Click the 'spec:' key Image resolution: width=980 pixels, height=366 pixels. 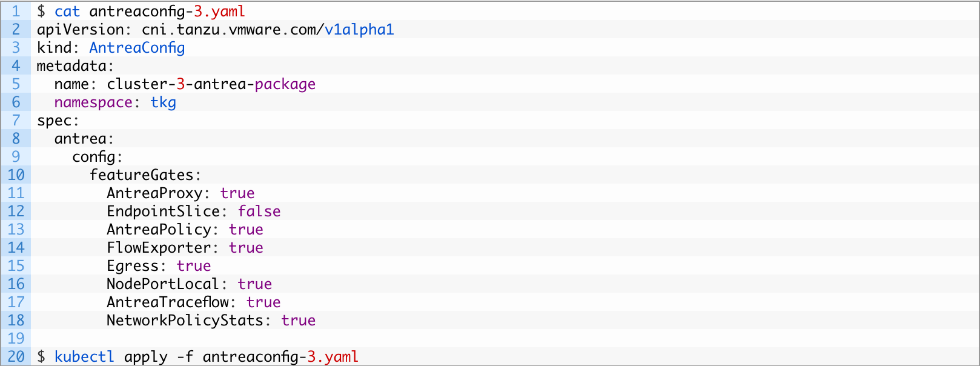point(58,121)
